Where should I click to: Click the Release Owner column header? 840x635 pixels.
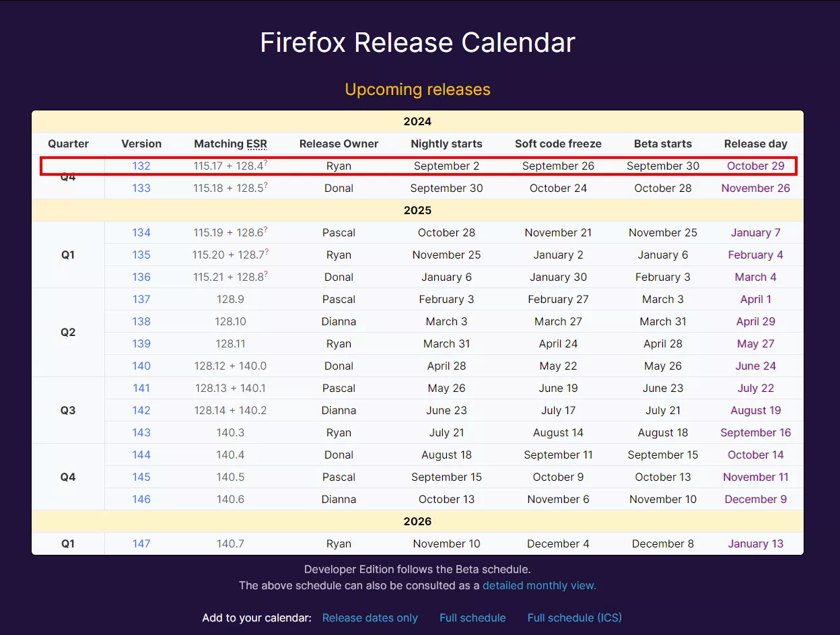coord(339,143)
